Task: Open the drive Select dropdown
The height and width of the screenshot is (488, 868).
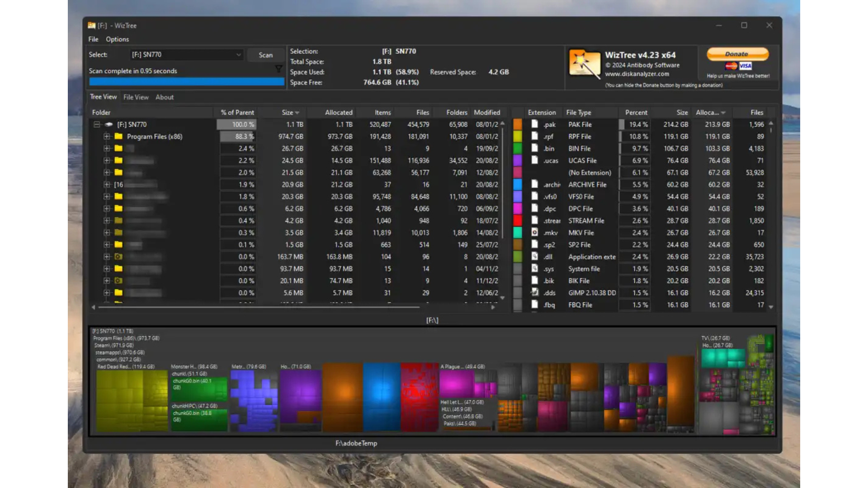Action: [x=238, y=55]
